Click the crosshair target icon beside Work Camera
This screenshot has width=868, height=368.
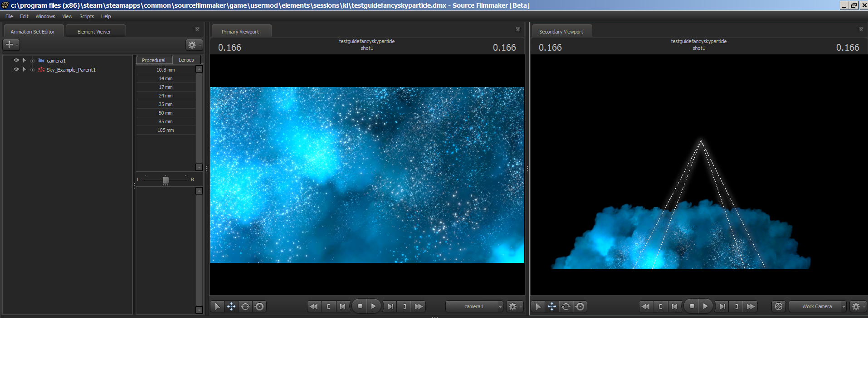[779, 307]
